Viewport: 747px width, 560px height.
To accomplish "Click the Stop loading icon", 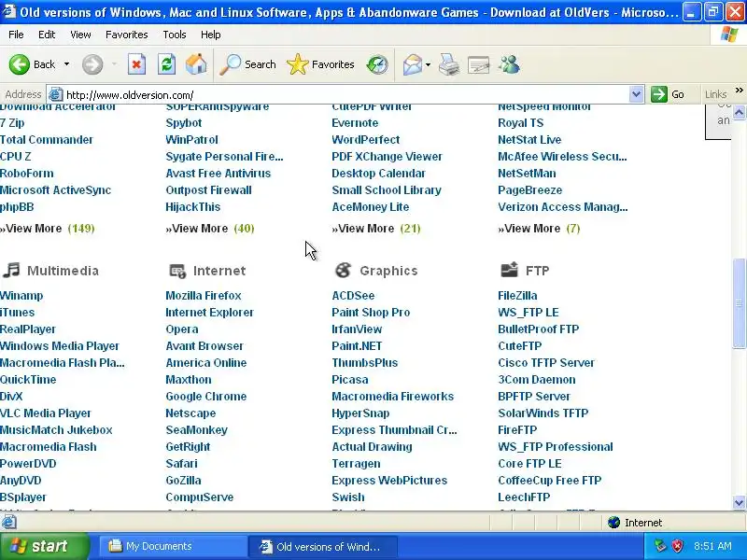I will point(136,64).
